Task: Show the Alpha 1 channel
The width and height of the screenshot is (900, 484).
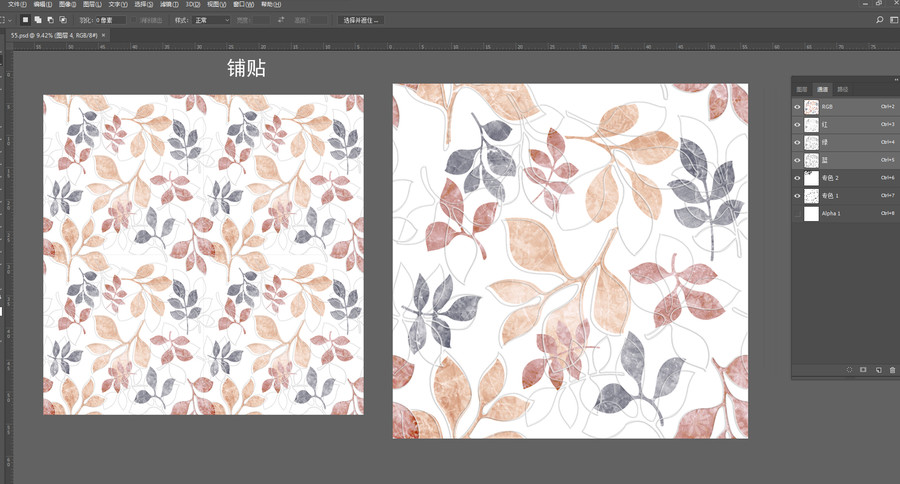Action: click(797, 214)
